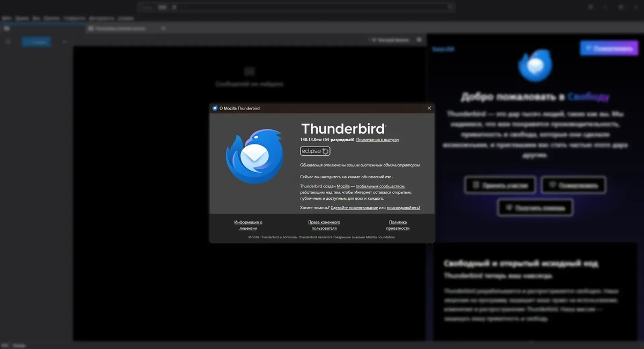The height and width of the screenshot is (349, 644).
Task: Click Сделайте пожертвование link
Action: [354, 207]
